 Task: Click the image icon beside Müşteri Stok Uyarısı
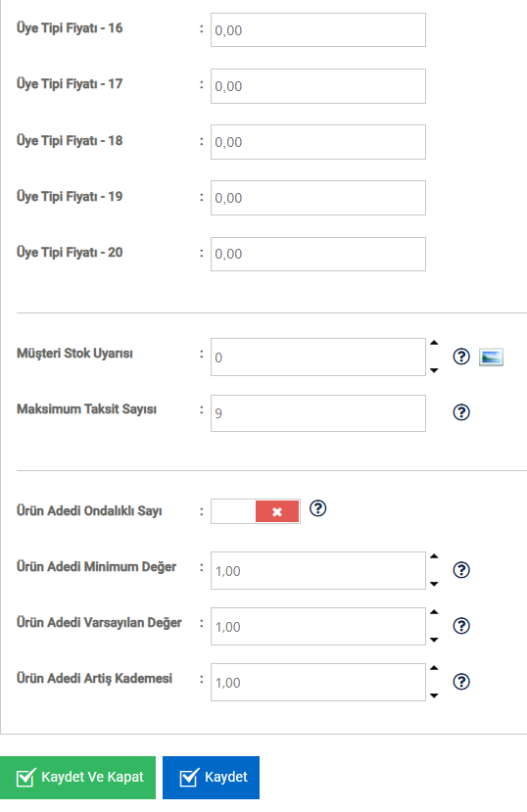pyautogui.click(x=492, y=357)
